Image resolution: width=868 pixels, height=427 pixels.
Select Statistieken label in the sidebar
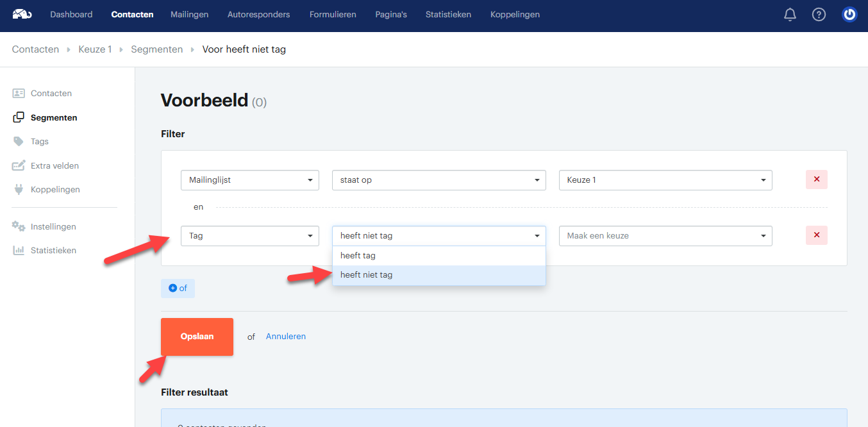click(53, 251)
